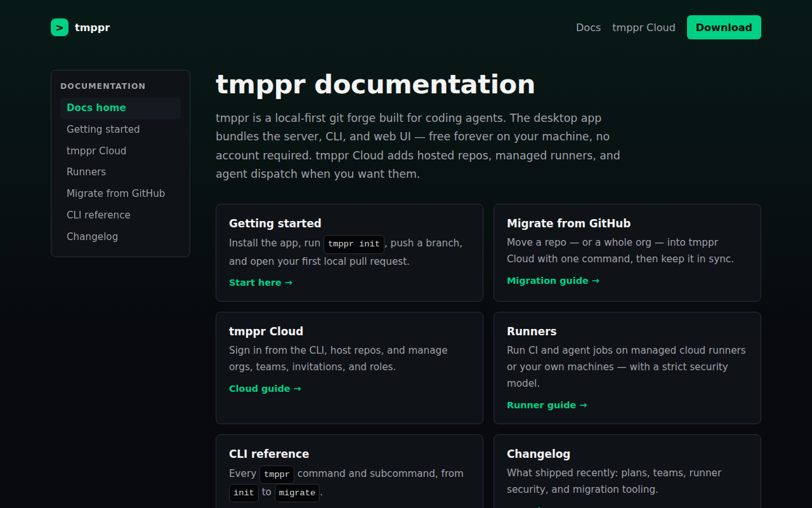The image size is (812, 508).
Task: Click the DOCUMENTATION sidebar heading
Action: pos(103,86)
